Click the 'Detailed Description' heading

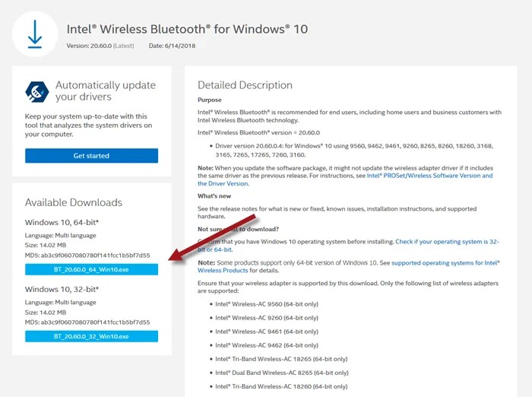coord(245,85)
